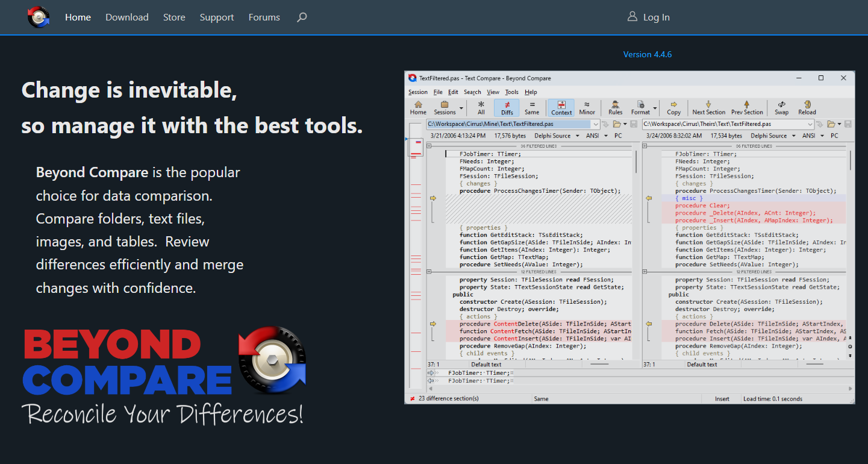
Task: Open the View menu
Action: [x=493, y=92]
